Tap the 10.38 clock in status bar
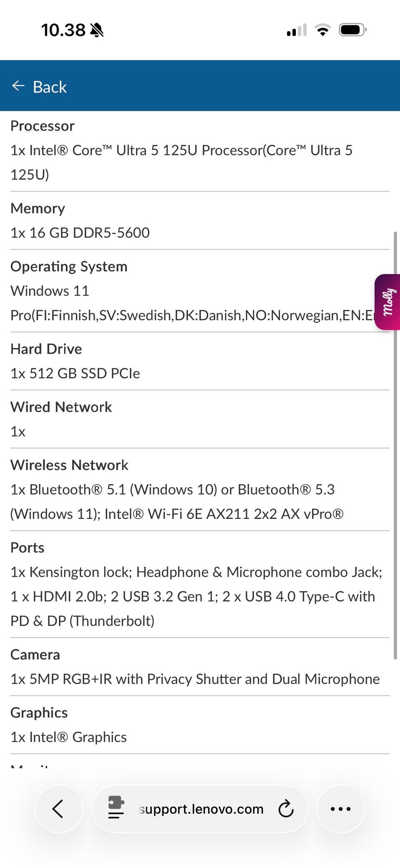The width and height of the screenshot is (400, 868). [63, 30]
